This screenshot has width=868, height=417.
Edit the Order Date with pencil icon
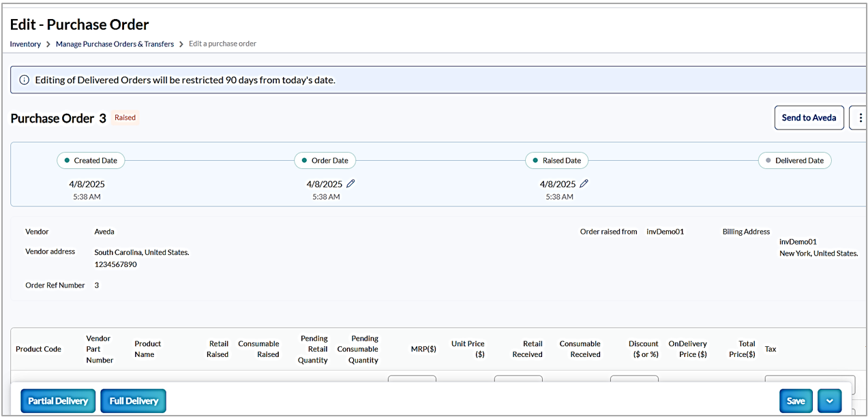[350, 184]
